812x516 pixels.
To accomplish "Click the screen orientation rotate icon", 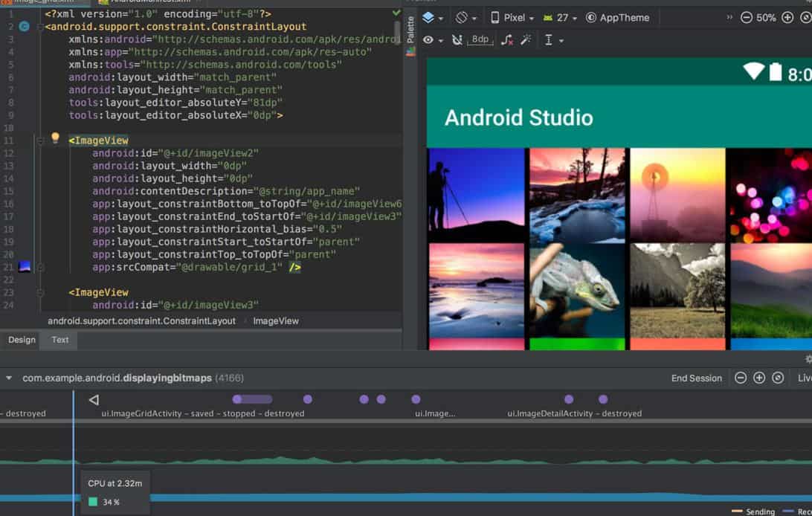I will [x=461, y=18].
